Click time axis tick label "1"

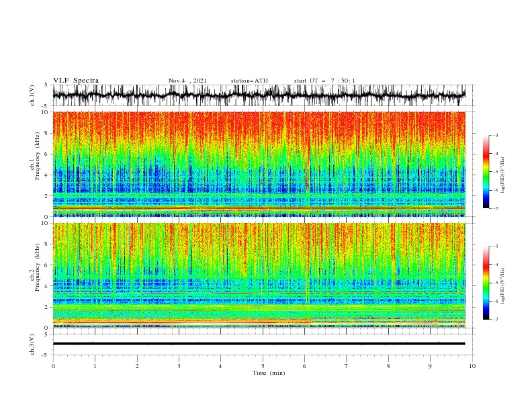pos(95,366)
